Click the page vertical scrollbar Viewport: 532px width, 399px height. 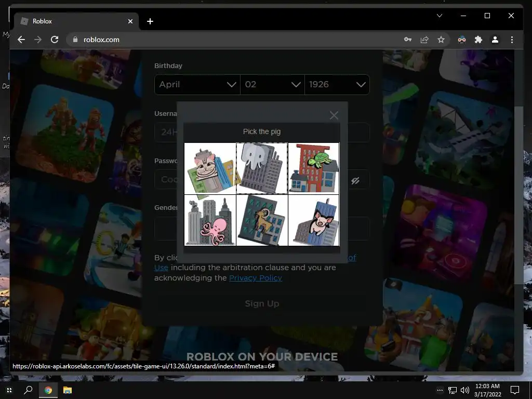(x=519, y=196)
